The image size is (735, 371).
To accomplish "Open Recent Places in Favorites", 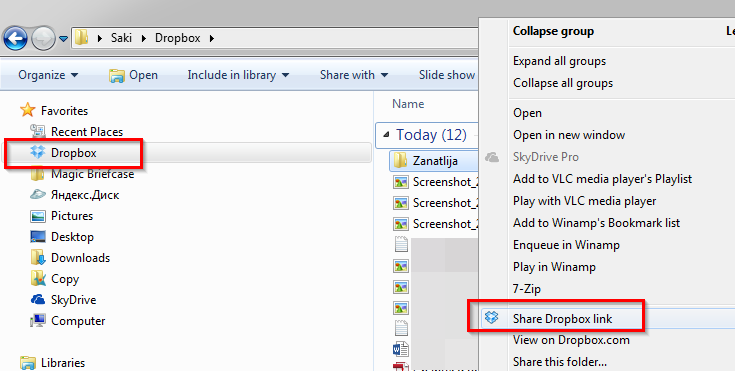I will click(x=87, y=132).
